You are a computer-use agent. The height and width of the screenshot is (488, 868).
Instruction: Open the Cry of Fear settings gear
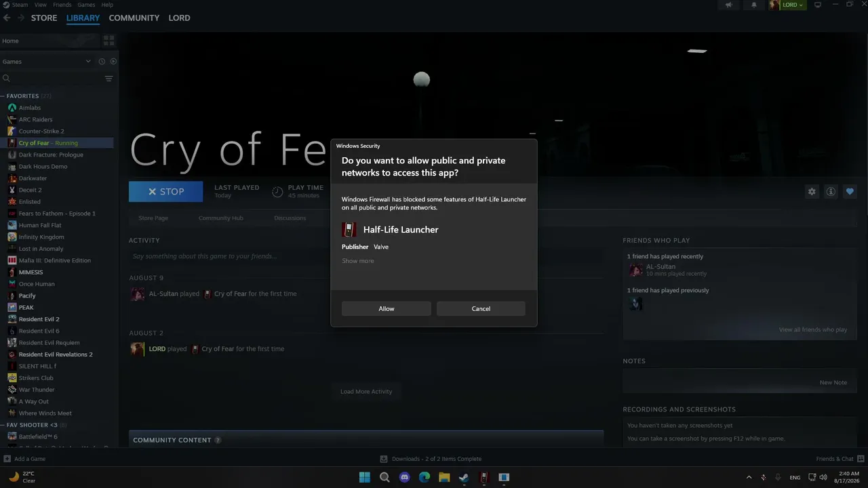point(812,192)
